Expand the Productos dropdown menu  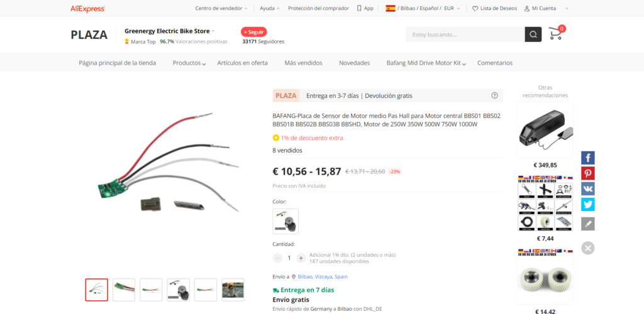(189, 63)
